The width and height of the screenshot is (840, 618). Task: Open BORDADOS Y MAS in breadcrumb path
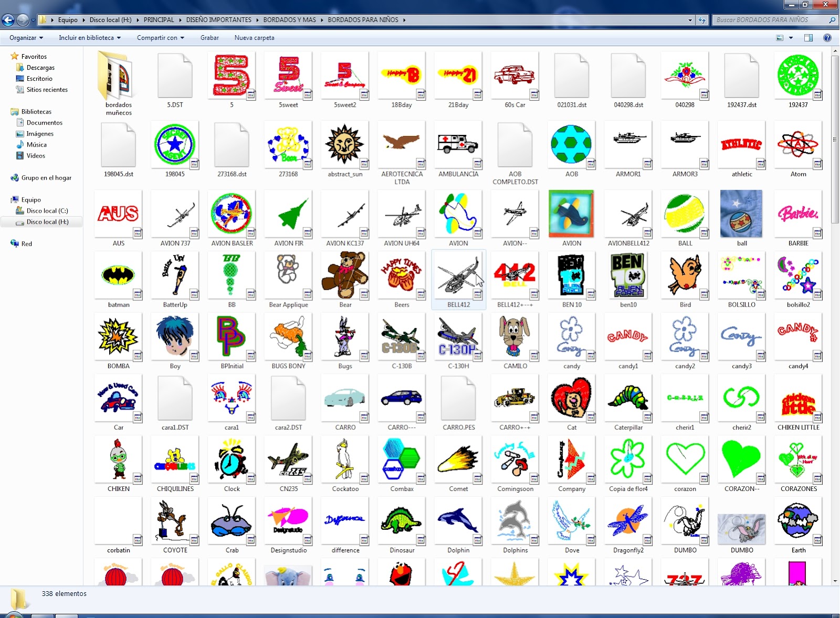click(290, 20)
